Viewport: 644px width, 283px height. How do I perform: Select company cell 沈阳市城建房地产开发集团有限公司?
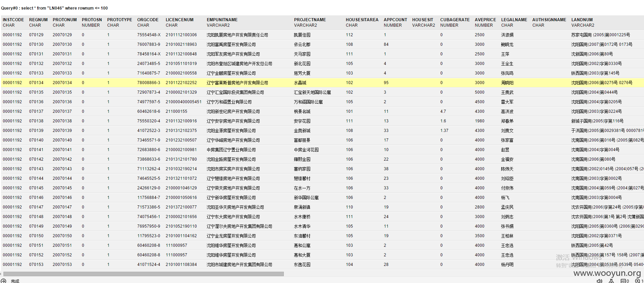(239, 265)
